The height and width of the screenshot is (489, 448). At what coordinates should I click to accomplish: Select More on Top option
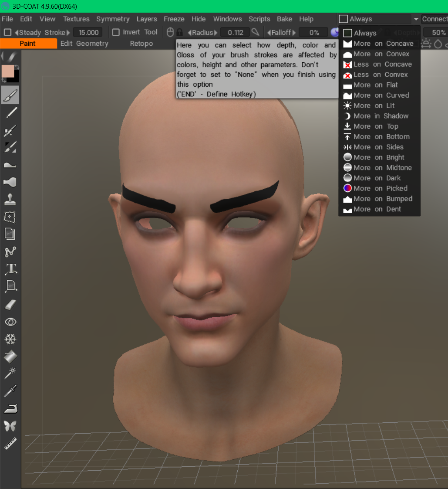pyautogui.click(x=380, y=126)
